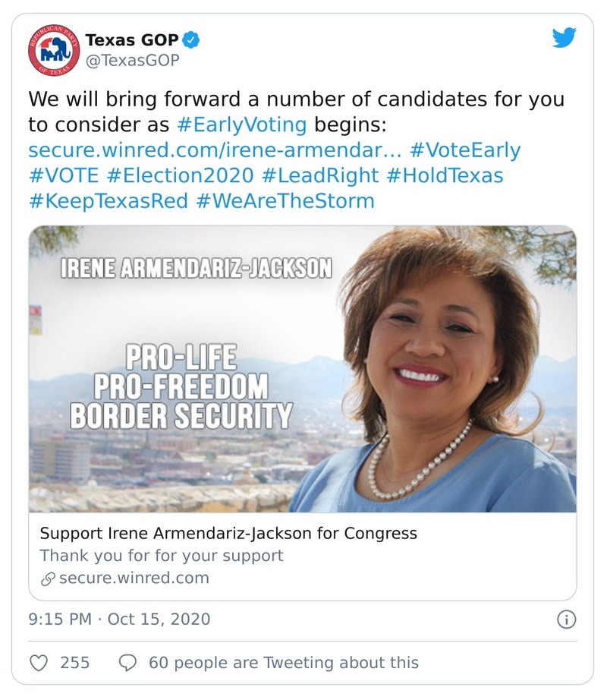Image resolution: width=607 pixels, height=700 pixels.
Task: Open the Texas GOP display name
Action: coord(131,39)
